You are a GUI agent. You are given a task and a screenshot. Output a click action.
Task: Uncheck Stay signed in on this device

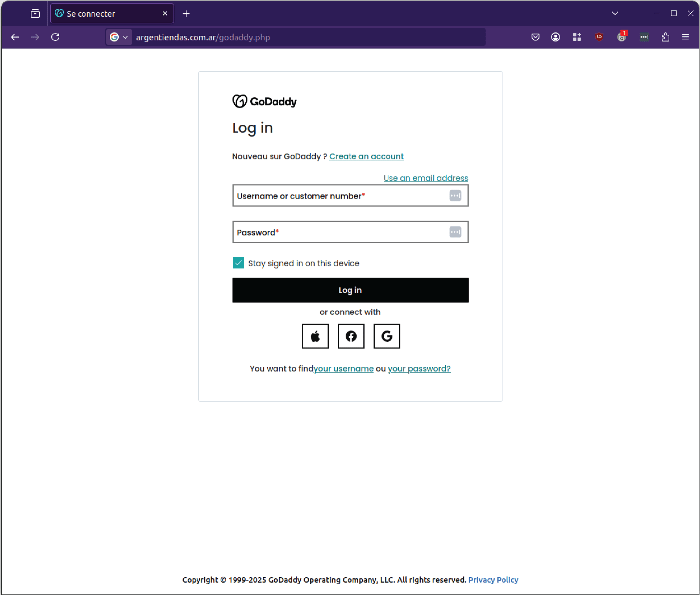tap(238, 263)
